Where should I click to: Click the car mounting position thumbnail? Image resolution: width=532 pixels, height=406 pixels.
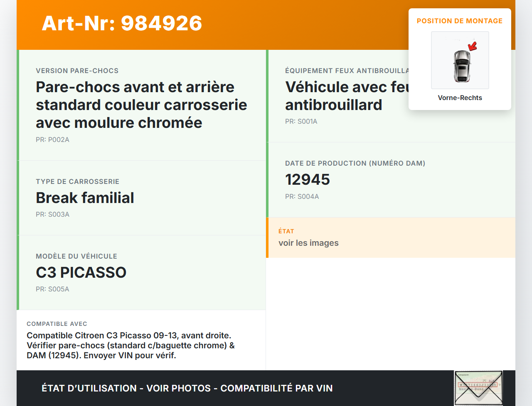click(x=460, y=60)
